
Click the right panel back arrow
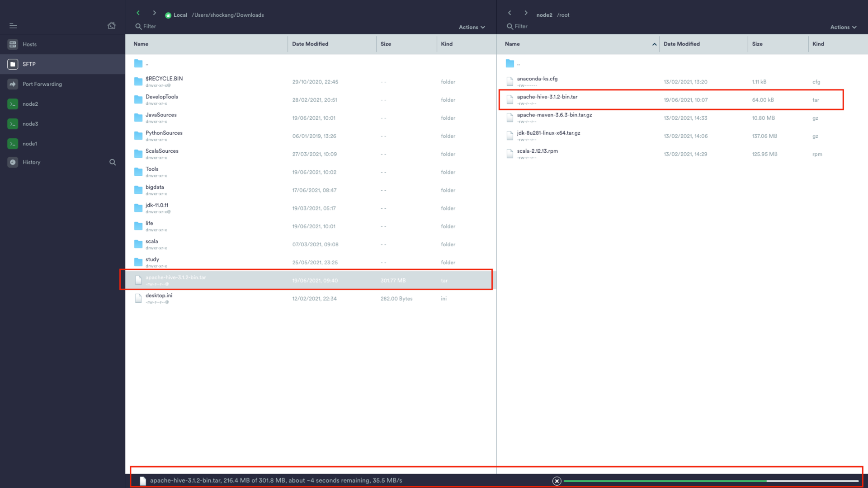pyautogui.click(x=509, y=14)
